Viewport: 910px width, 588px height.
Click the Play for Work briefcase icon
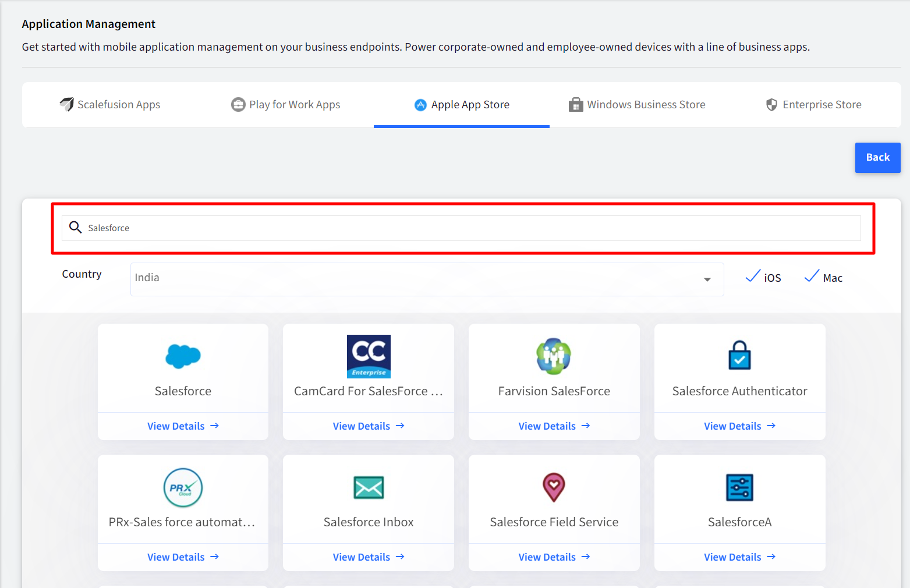pos(238,105)
